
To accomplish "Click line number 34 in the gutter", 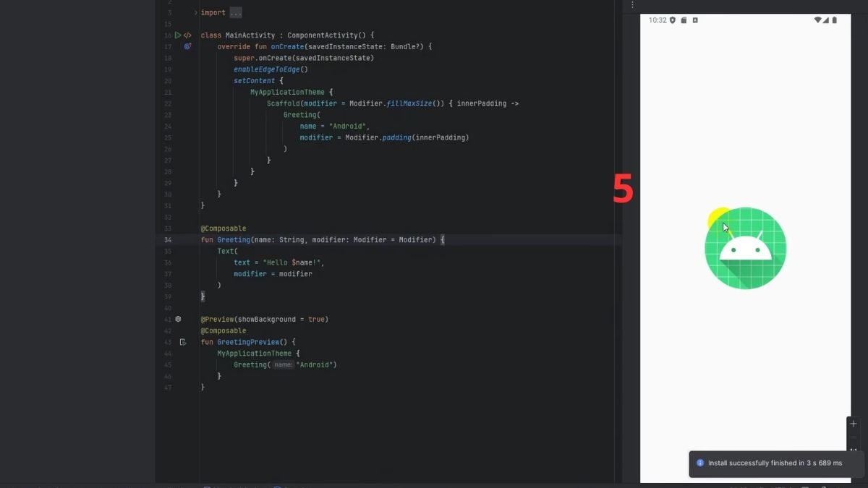I will point(168,239).
